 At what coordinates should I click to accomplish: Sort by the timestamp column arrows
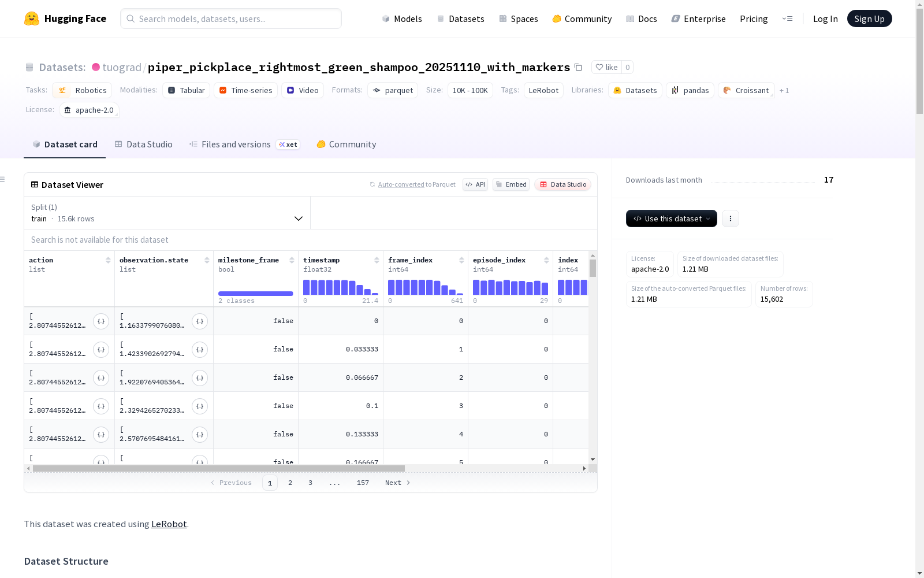pos(377,260)
